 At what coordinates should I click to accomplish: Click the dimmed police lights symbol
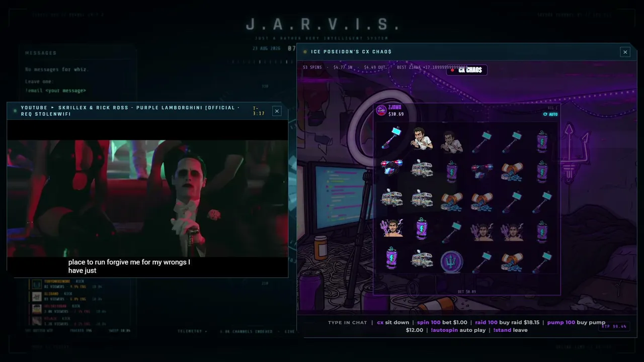[482, 170]
